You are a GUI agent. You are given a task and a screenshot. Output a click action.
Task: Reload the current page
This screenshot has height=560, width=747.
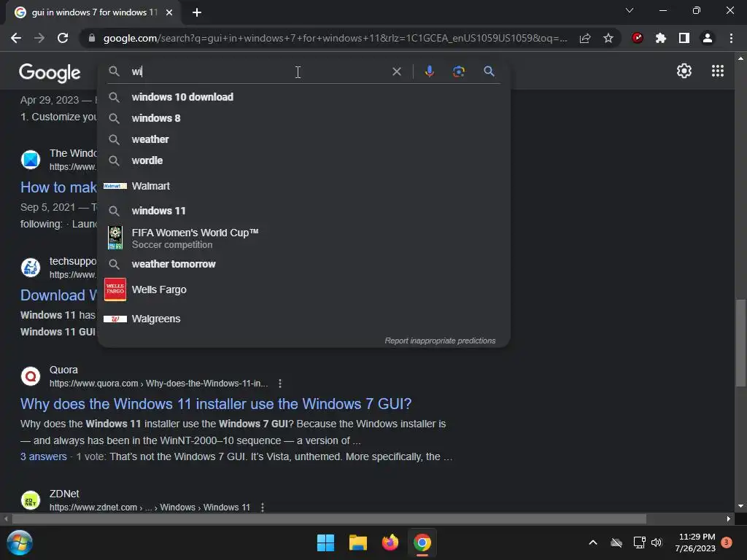[63, 38]
